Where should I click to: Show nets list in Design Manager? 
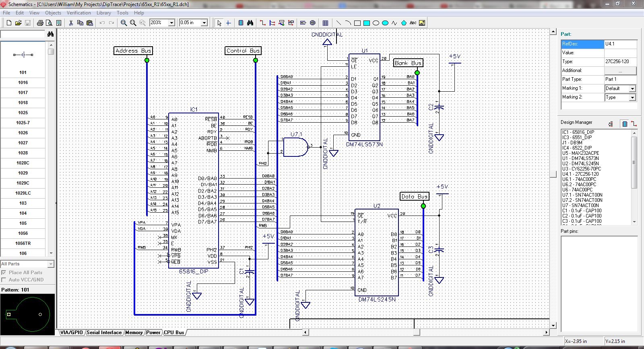click(634, 124)
